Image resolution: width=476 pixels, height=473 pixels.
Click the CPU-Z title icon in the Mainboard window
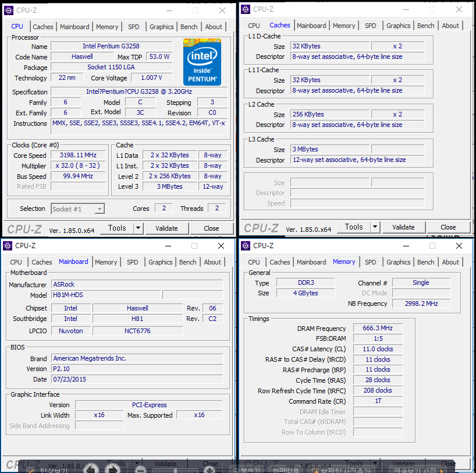pyautogui.click(x=8, y=246)
